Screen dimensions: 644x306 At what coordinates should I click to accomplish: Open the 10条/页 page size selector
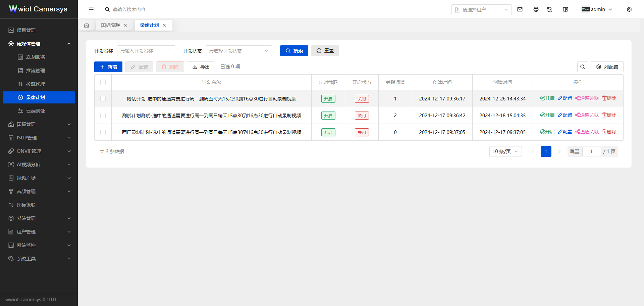click(x=505, y=151)
